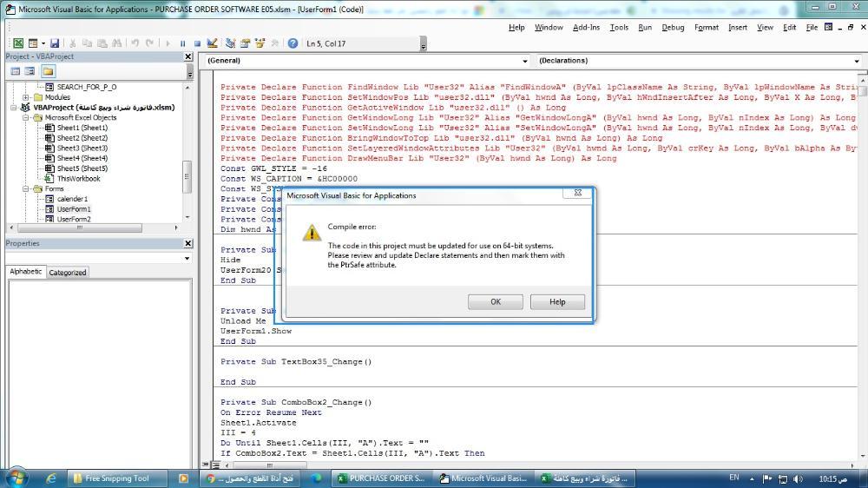The height and width of the screenshot is (488, 868).
Task: Click the Toggle Folders icon in Project panel
Action: pyautogui.click(x=48, y=71)
